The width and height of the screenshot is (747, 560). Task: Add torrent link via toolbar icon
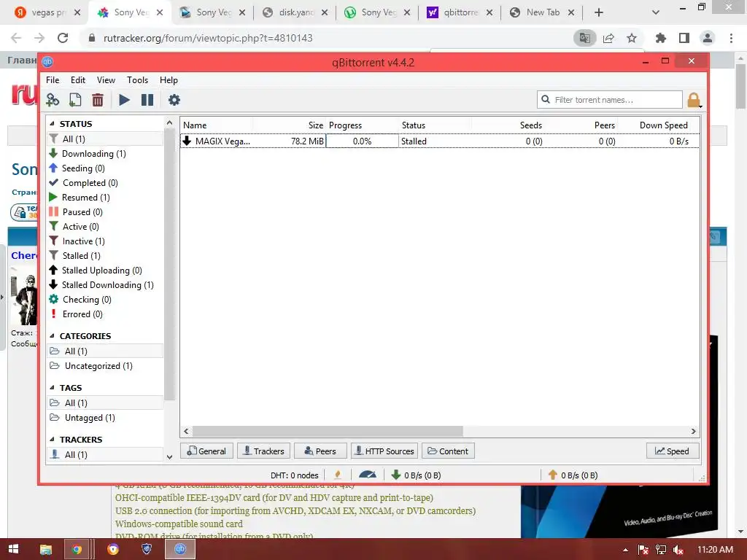click(x=53, y=100)
